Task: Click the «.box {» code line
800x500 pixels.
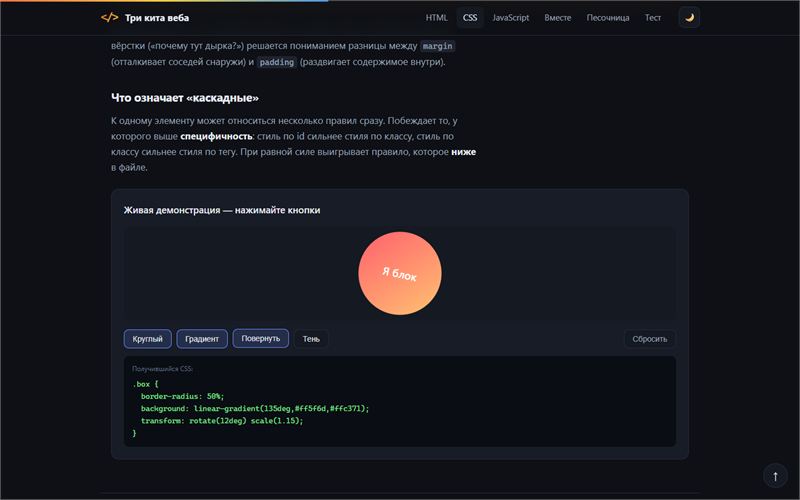Action: (145, 384)
